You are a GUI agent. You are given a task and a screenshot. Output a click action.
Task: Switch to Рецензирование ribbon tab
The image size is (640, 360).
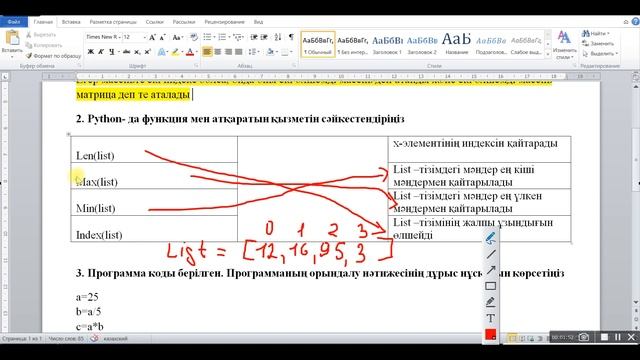pos(224,22)
